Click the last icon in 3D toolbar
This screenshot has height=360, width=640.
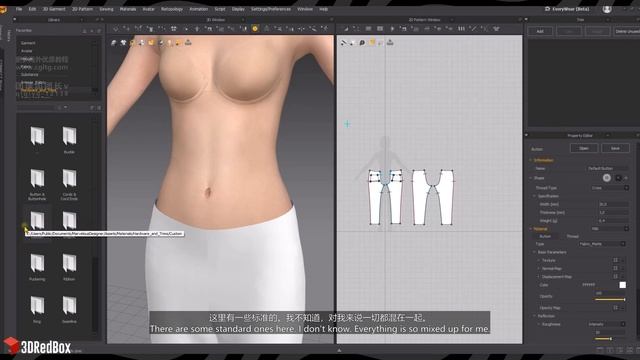coord(324,29)
